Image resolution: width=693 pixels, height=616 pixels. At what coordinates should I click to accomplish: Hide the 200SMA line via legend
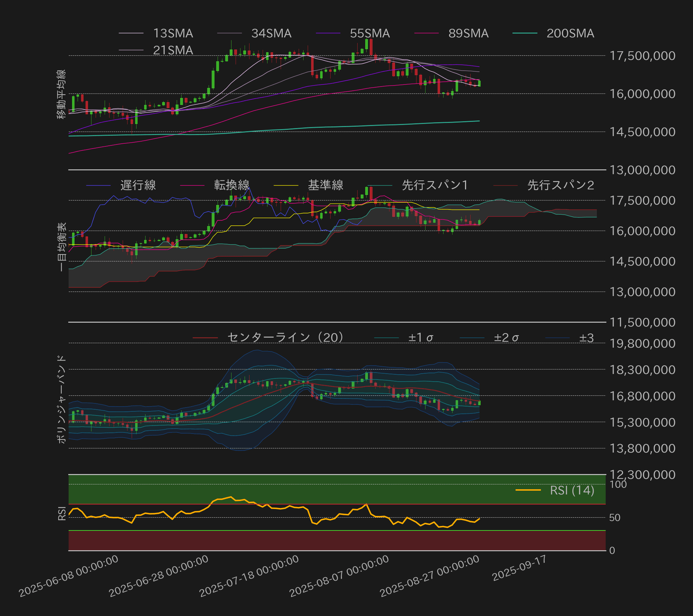click(570, 33)
